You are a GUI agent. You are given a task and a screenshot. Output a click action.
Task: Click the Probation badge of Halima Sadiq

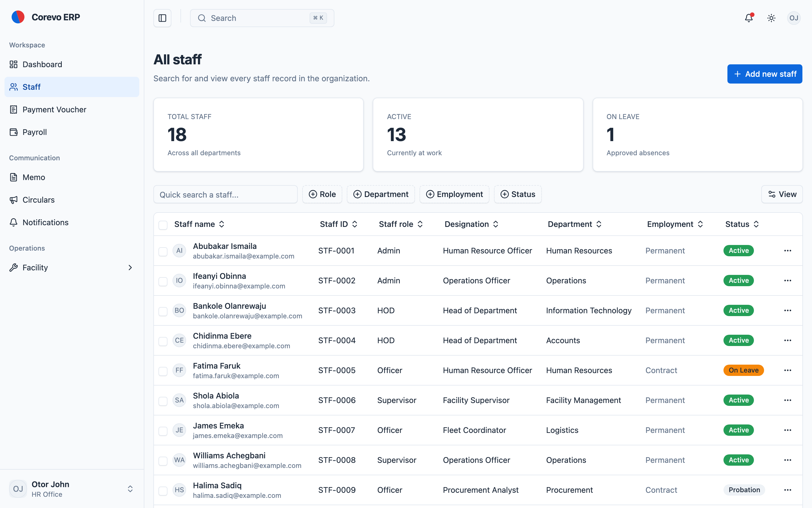[744, 490]
